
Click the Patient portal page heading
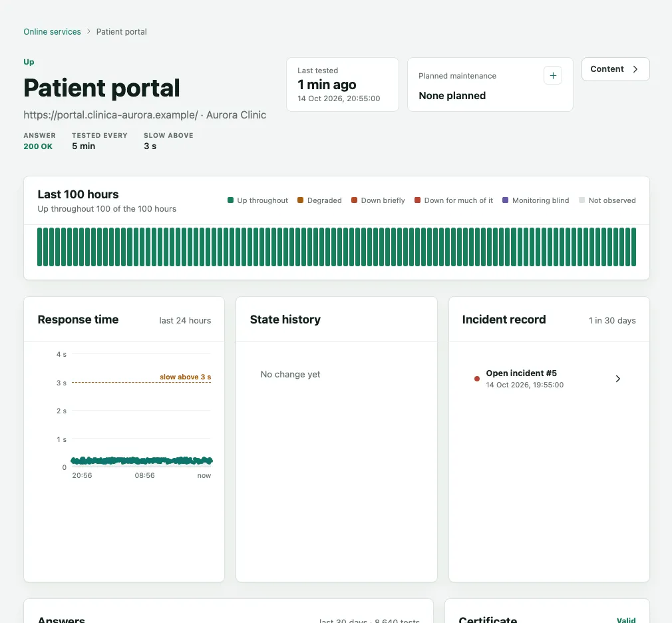point(102,88)
